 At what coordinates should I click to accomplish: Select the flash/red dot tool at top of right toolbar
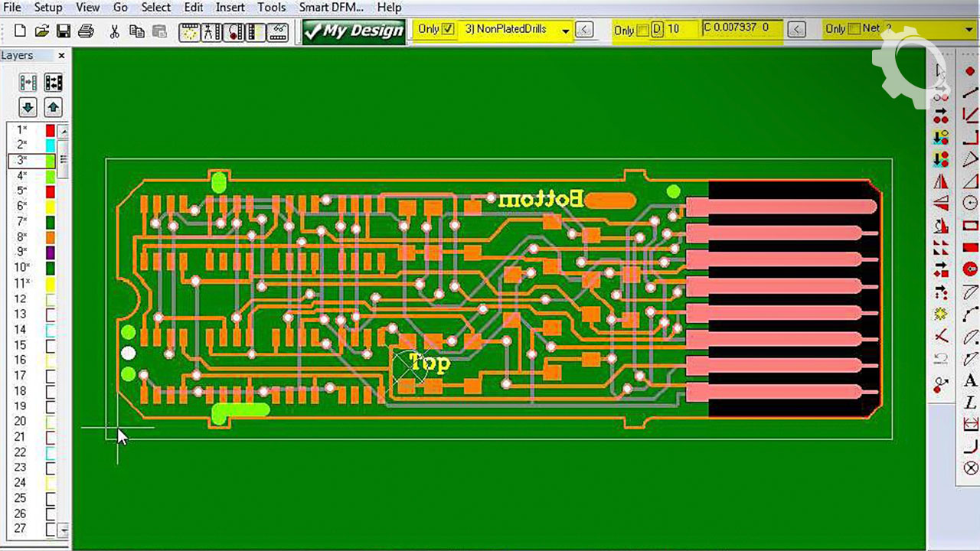(970, 71)
